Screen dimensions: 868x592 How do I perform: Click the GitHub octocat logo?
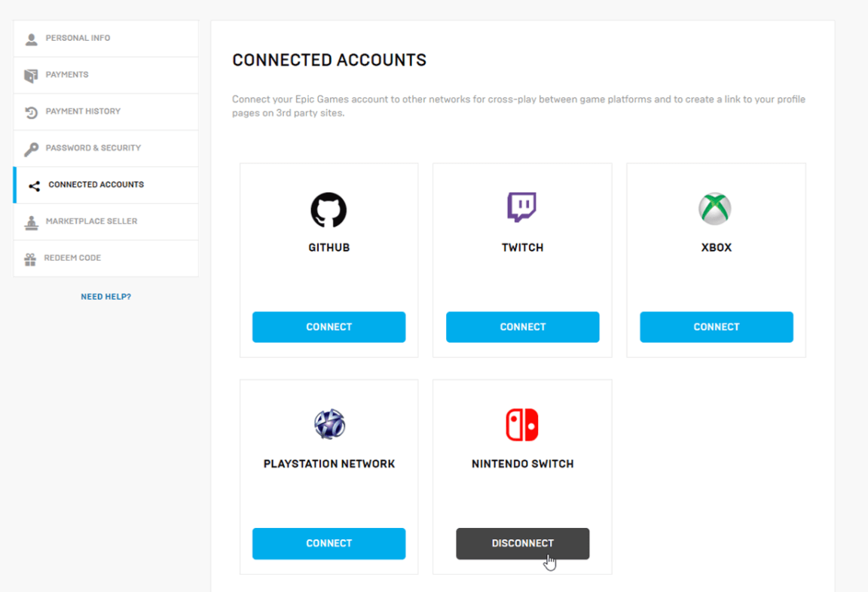[x=329, y=209]
